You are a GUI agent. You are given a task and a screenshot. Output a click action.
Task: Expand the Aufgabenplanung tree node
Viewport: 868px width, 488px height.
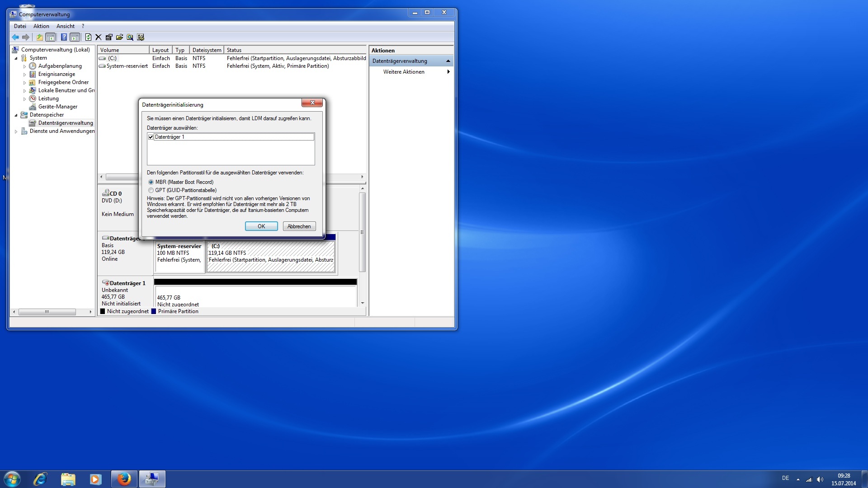click(25, 66)
